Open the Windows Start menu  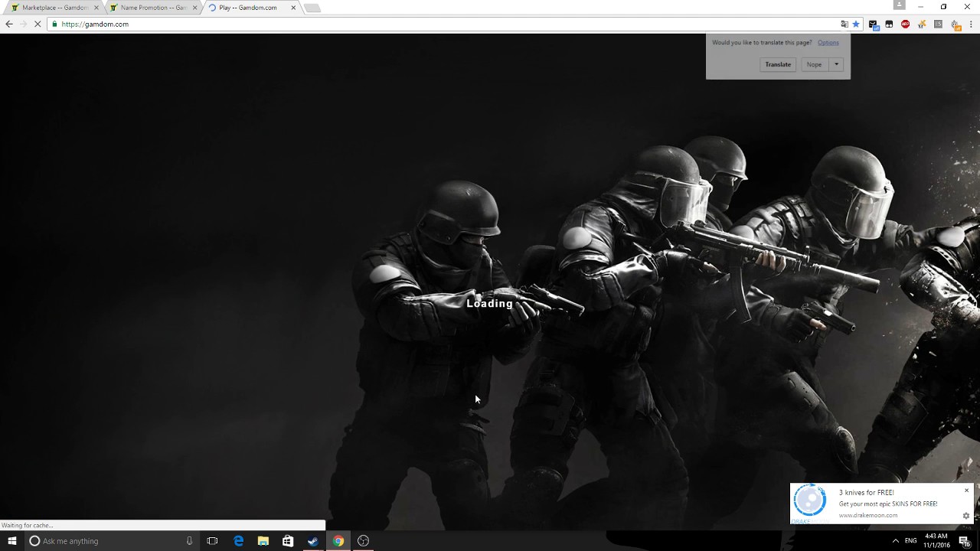coord(11,541)
